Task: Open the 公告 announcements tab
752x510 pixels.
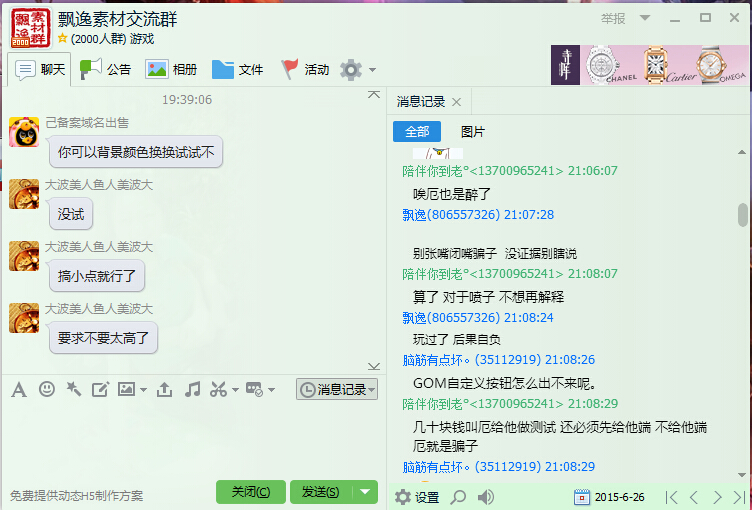Action: [105, 70]
